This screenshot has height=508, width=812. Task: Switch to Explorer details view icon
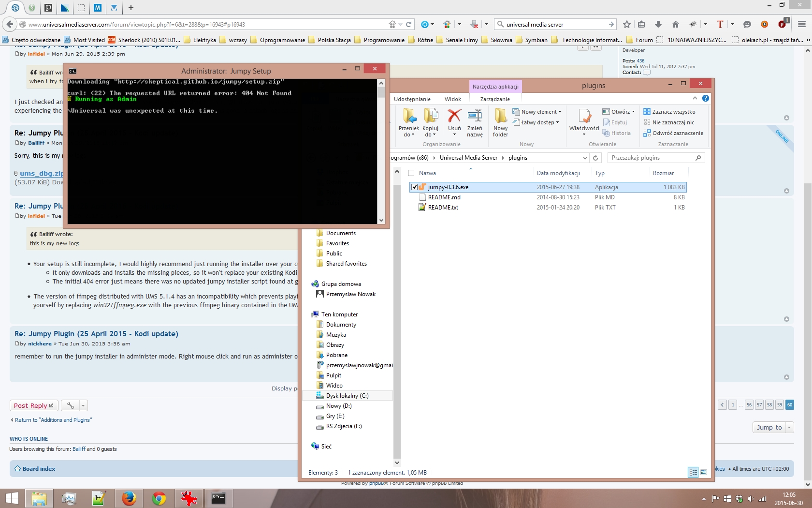(693, 472)
